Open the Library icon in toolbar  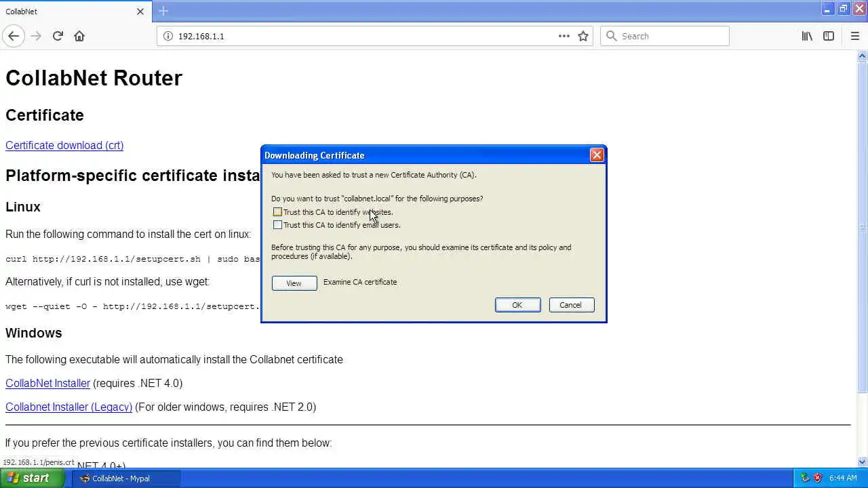807,36
